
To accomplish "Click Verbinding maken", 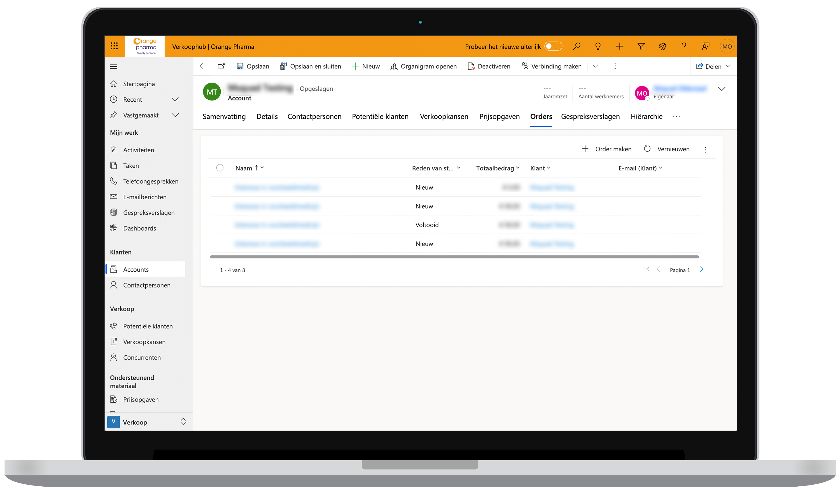I will [551, 66].
